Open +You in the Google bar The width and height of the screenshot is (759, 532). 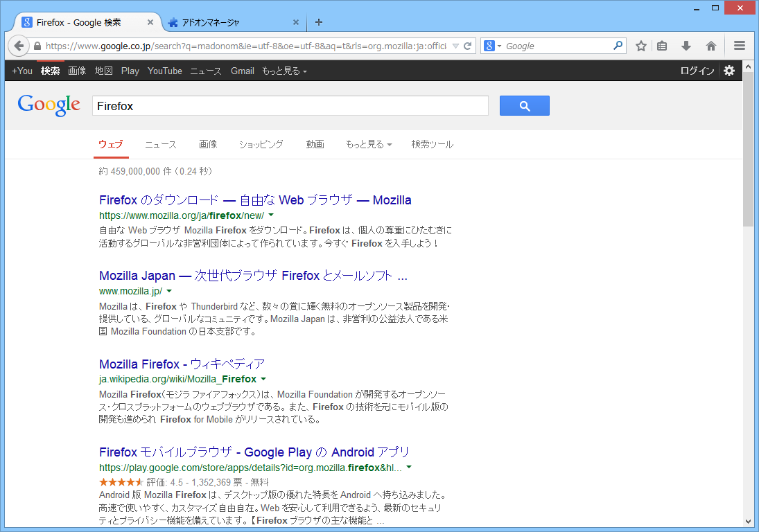(21, 71)
